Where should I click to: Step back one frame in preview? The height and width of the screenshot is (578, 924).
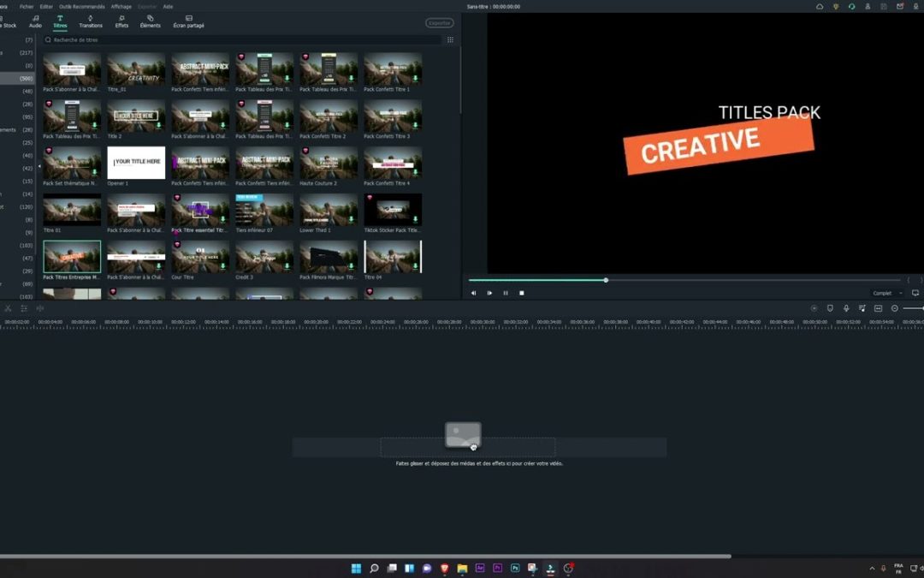[474, 293]
